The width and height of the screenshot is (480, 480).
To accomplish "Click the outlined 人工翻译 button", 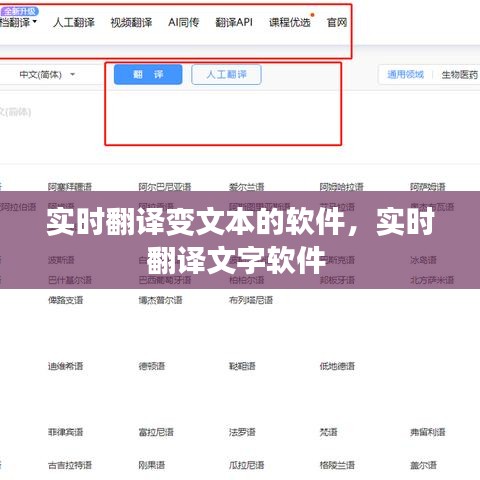I will [x=226, y=74].
